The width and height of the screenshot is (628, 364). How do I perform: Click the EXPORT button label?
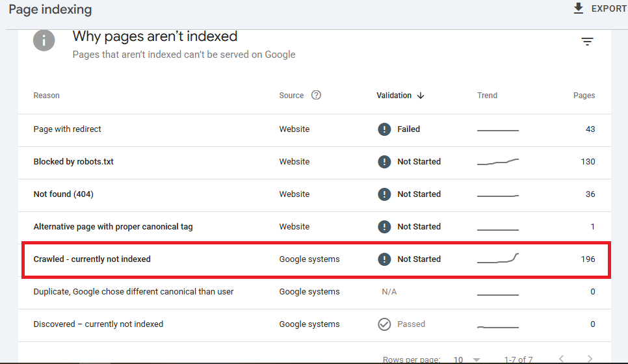[609, 8]
